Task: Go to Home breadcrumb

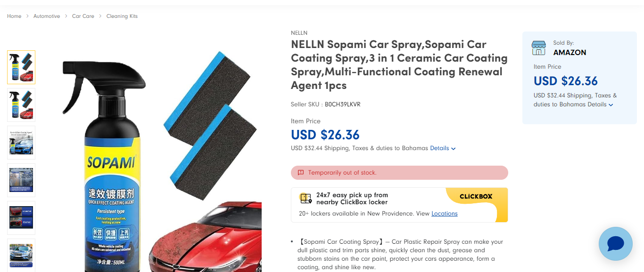Action: point(14,16)
